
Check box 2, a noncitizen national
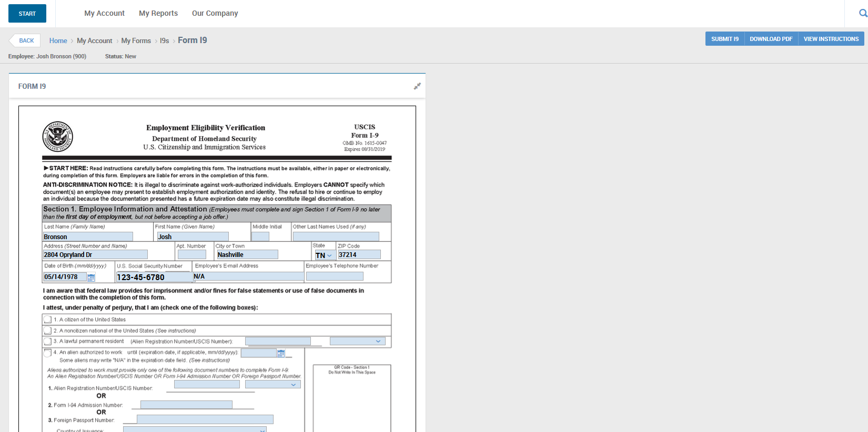[x=48, y=331]
